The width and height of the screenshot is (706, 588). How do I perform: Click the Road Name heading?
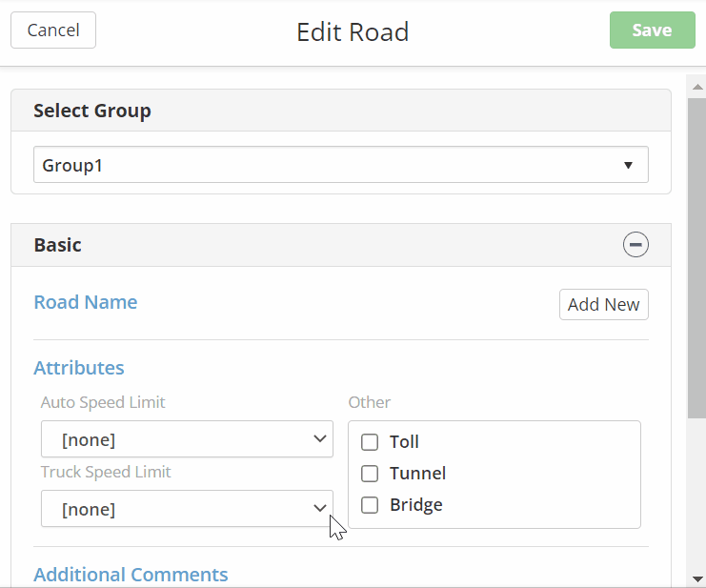86,302
